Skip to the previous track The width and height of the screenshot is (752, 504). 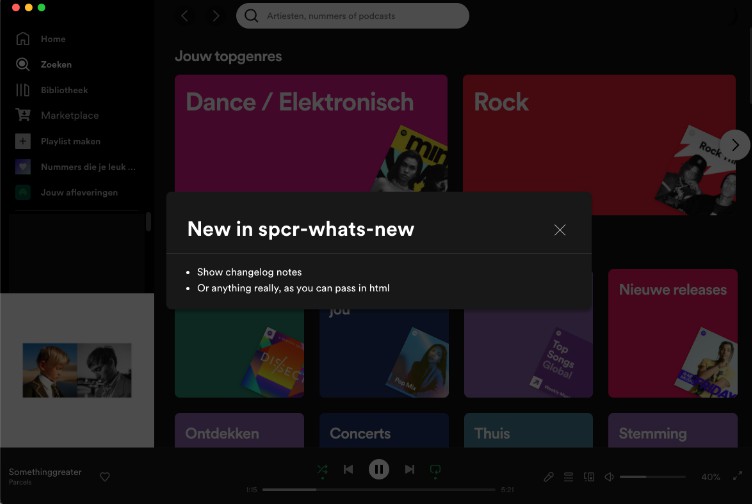coord(348,469)
